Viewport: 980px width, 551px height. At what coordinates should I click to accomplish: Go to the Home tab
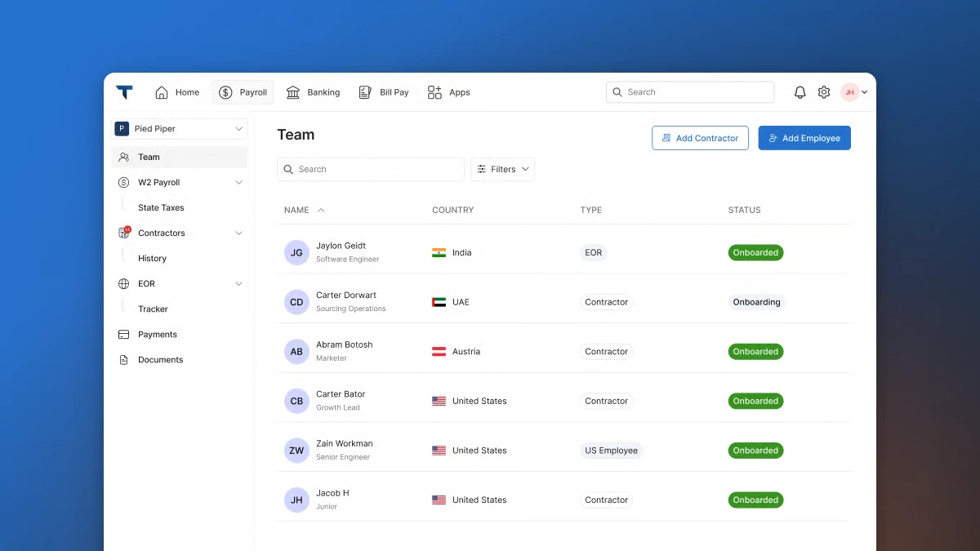[177, 92]
